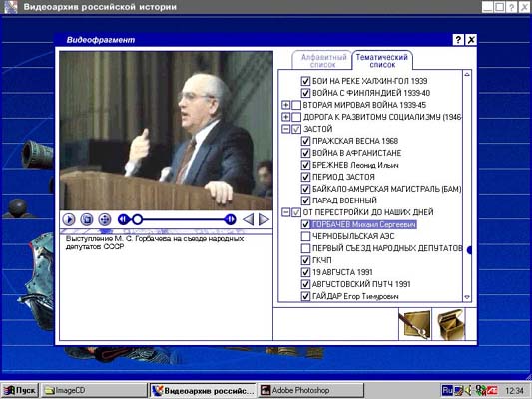Image resolution: width=532 pixels, height=399 pixels.
Task: Play the video fragment
Action: [x=69, y=220]
